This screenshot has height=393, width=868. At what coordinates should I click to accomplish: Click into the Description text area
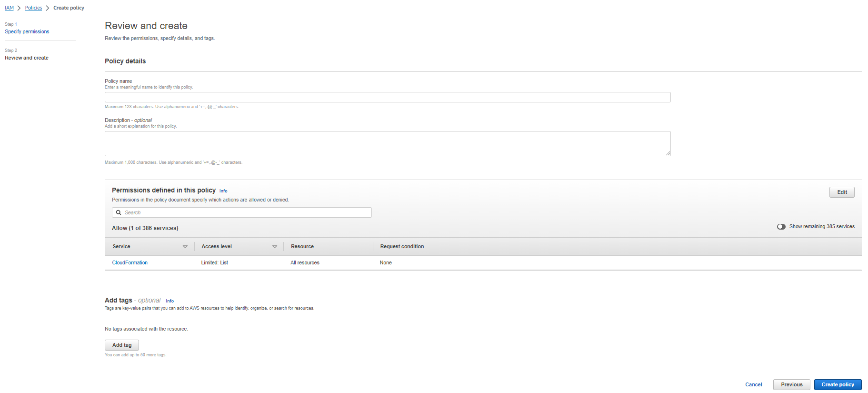[387, 143]
